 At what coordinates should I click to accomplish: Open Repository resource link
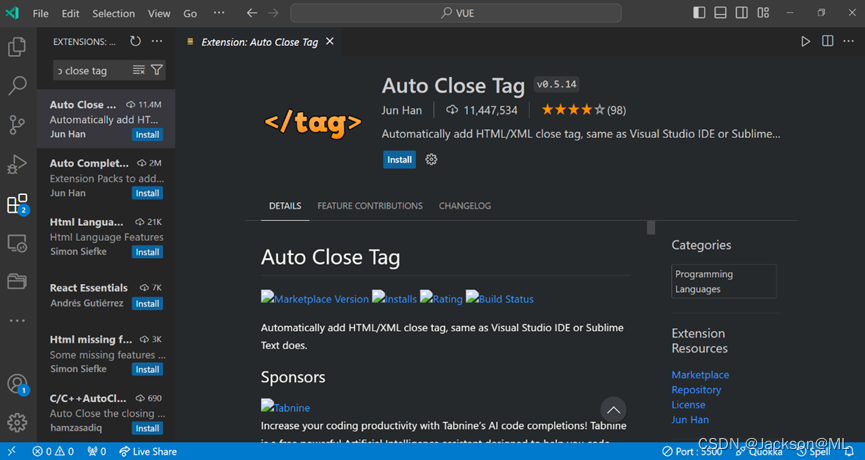[x=696, y=389]
